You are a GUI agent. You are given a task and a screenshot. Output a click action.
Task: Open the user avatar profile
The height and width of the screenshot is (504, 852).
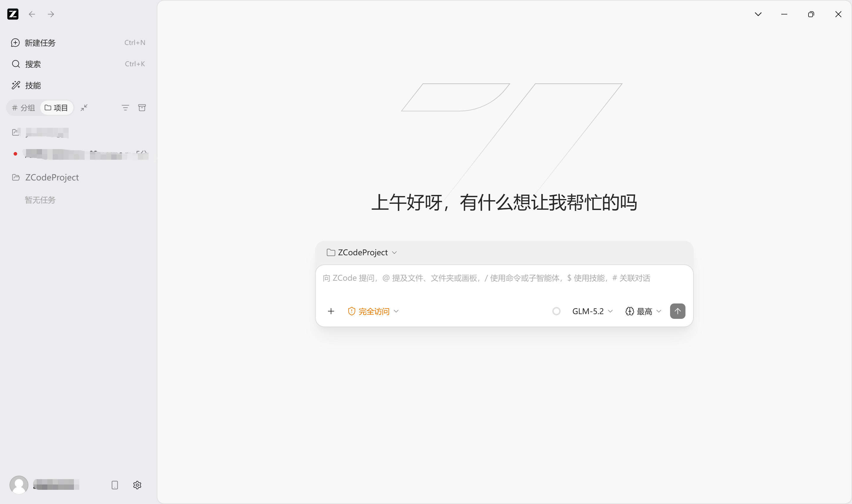19,485
